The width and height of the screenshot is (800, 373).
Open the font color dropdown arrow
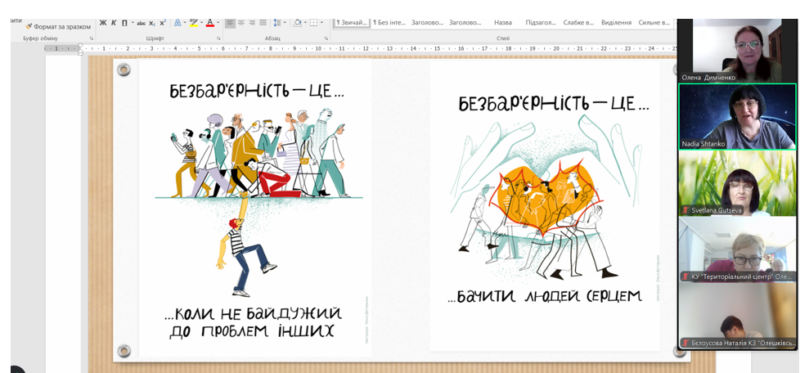(x=218, y=23)
